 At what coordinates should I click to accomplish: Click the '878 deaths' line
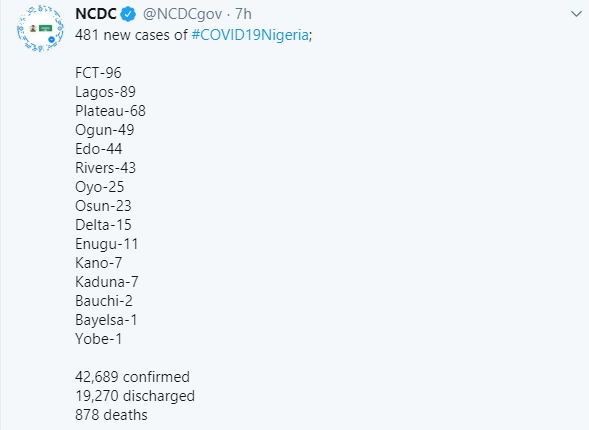[x=111, y=415]
